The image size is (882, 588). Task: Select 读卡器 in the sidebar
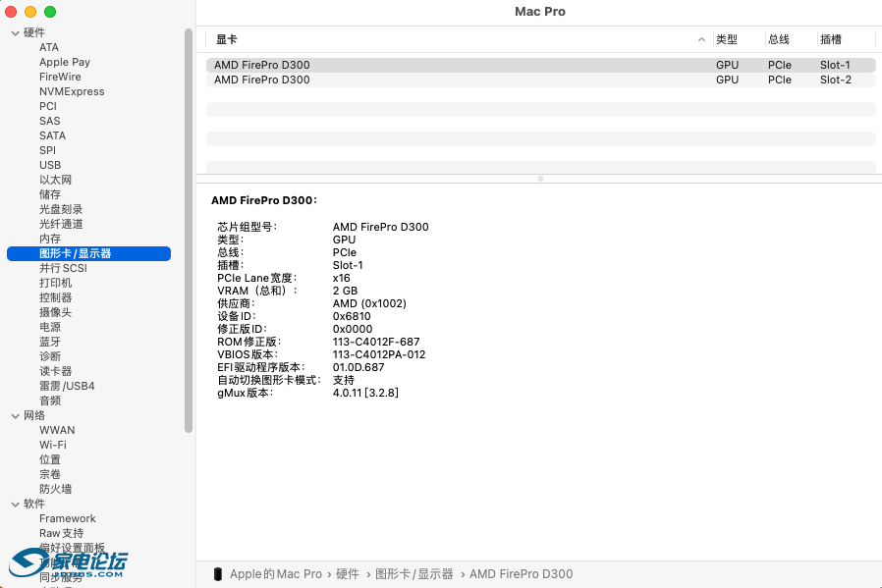point(55,371)
